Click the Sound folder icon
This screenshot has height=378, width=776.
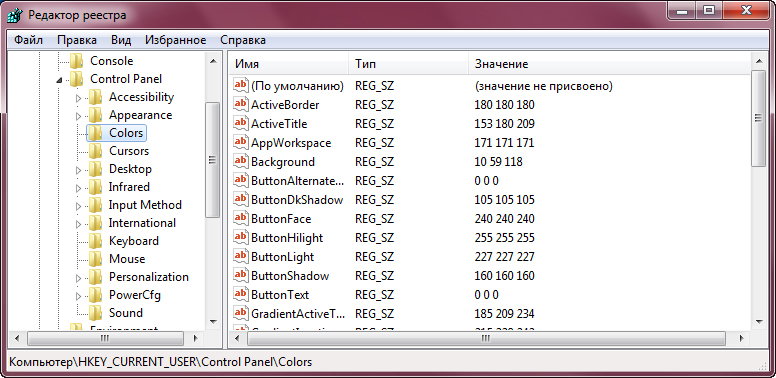click(x=96, y=313)
